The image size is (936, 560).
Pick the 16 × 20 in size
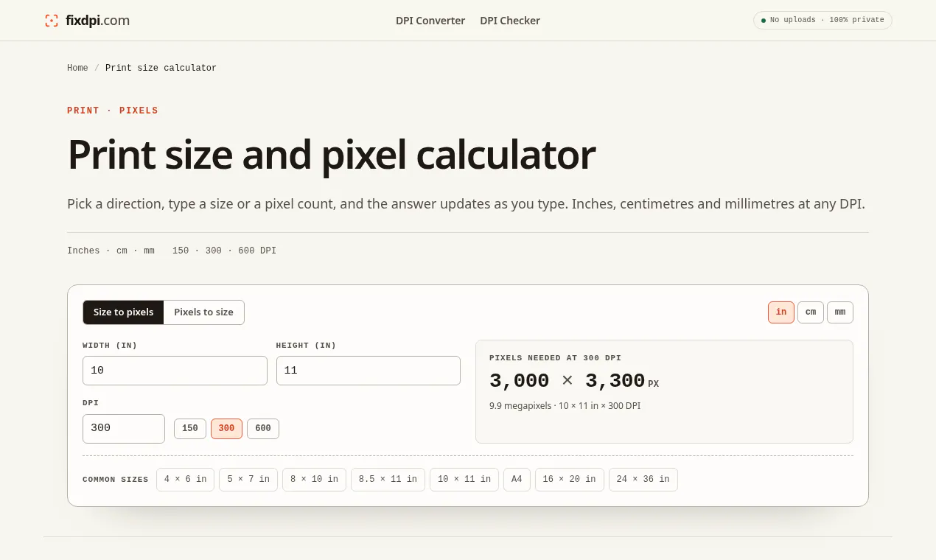click(x=570, y=480)
